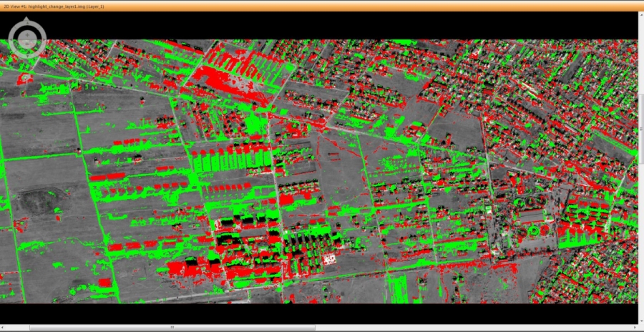Zoom out with the compass minus button
The image size is (644, 332).
pos(27,44)
